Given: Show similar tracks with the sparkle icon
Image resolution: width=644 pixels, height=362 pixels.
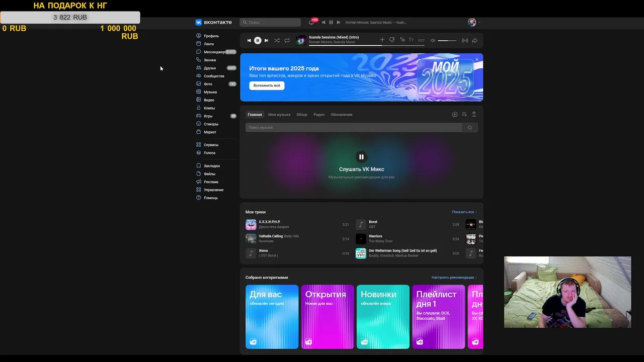Looking at the screenshot, I should tap(403, 40).
